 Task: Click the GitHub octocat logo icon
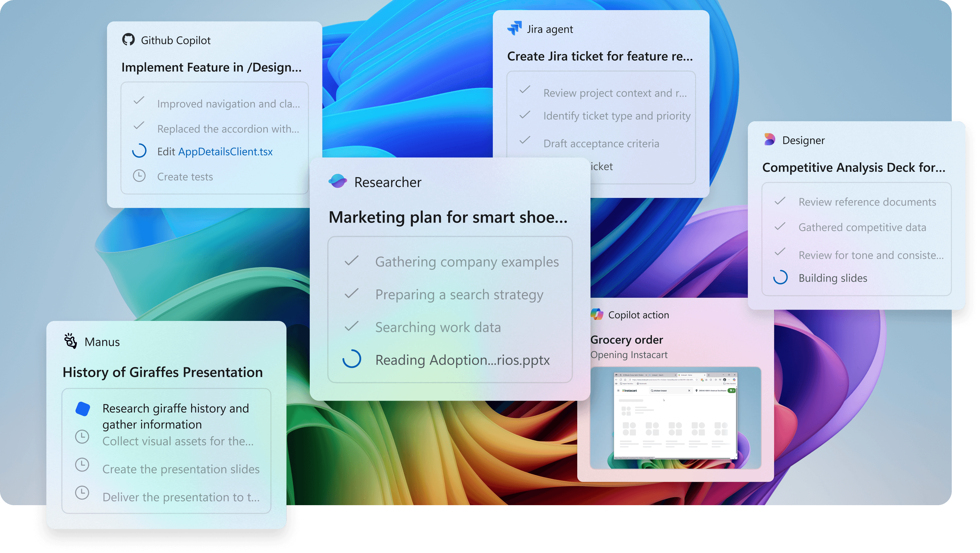click(128, 40)
